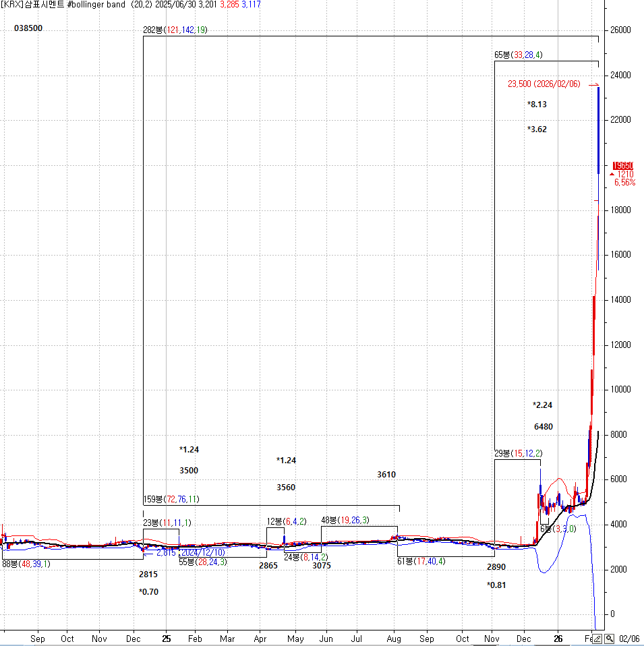Click the 26000 price axis label
Viewport: 644px width, 646px height.
pyautogui.click(x=620, y=30)
